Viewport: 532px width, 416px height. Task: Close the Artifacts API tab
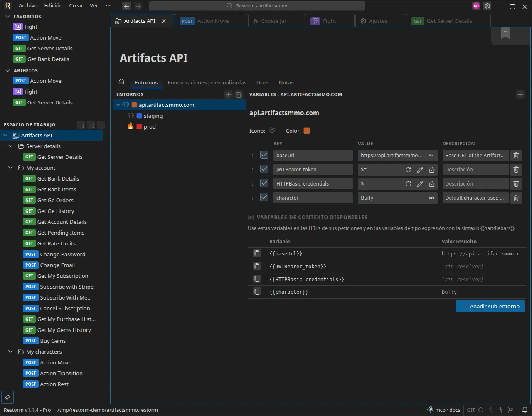(x=164, y=21)
